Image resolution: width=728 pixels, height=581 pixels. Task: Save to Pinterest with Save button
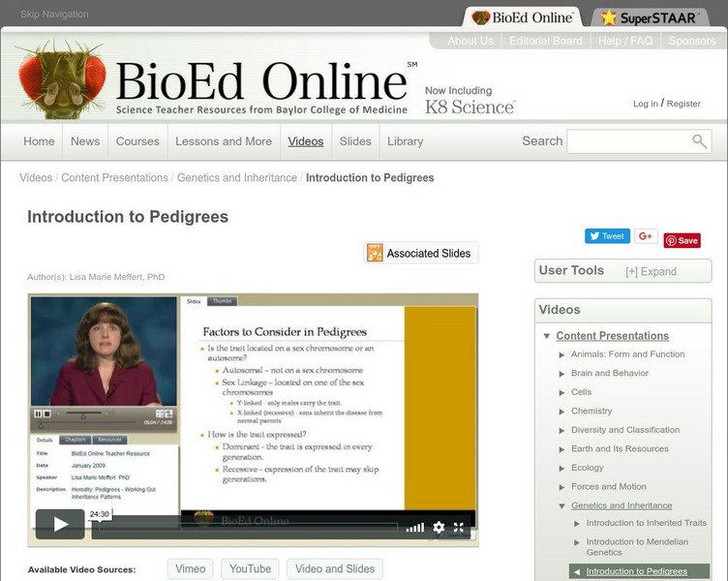[682, 240]
